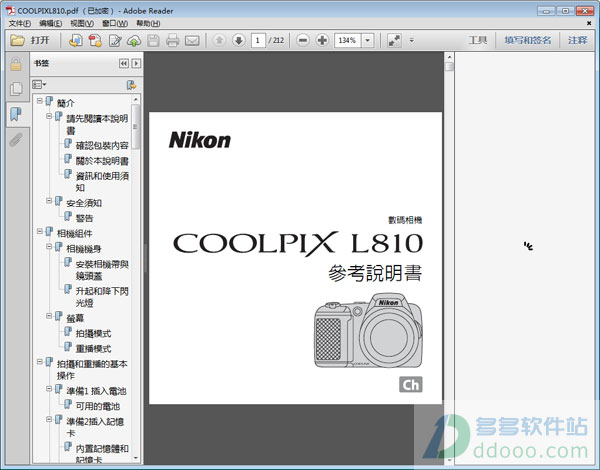600x470 pixels.
Task: Select the 可用的電池 bookmark
Action: (98, 406)
